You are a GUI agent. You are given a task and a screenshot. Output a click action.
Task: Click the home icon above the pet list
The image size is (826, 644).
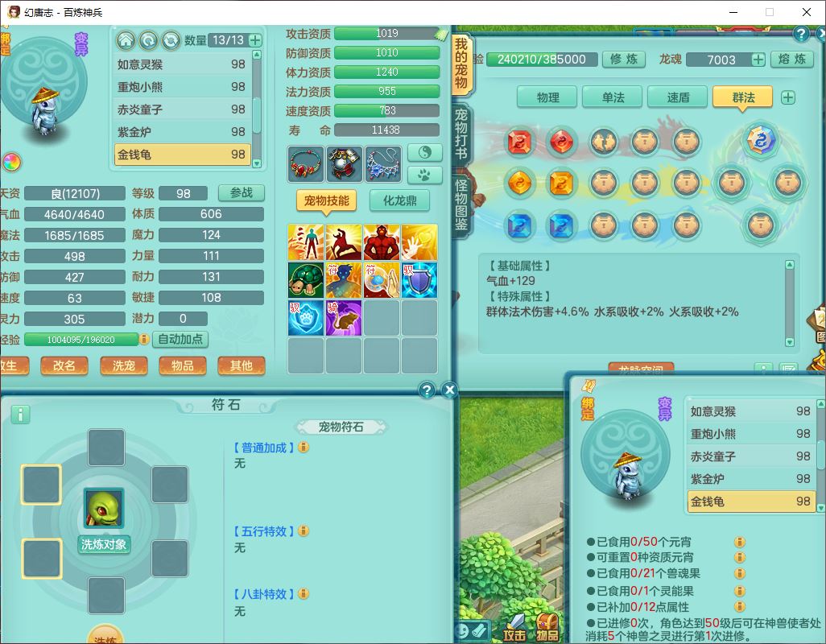(x=126, y=40)
